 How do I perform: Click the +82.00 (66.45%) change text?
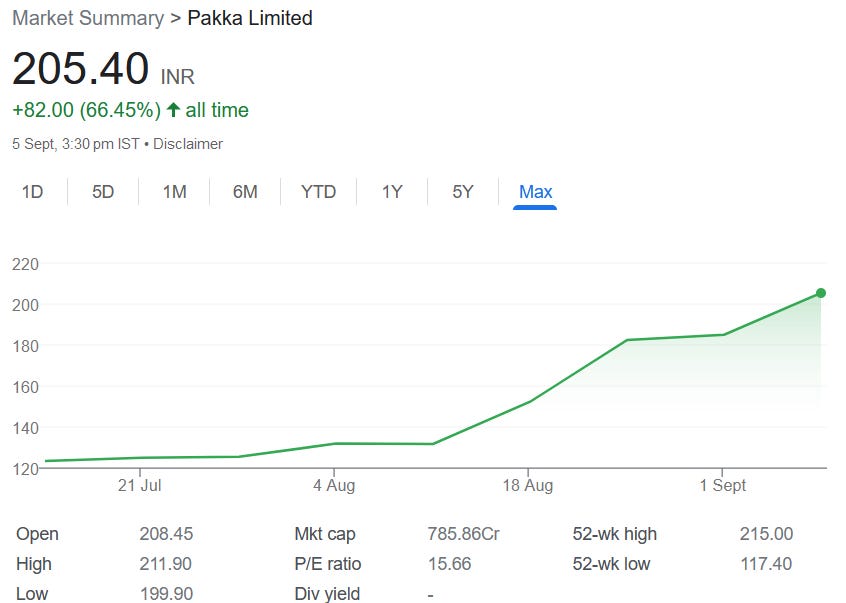[86, 110]
